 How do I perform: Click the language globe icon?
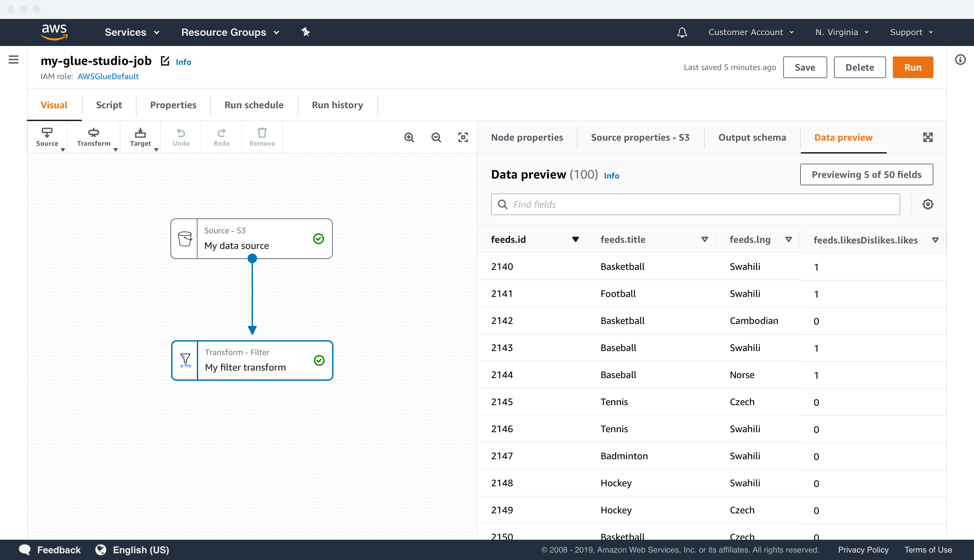pos(101,550)
